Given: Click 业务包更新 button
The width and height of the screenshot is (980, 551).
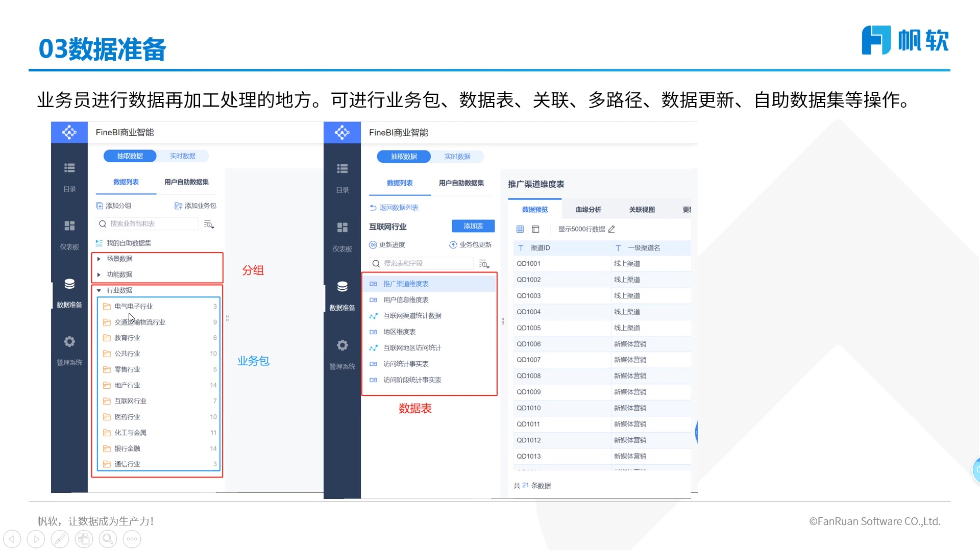Looking at the screenshot, I should point(471,245).
